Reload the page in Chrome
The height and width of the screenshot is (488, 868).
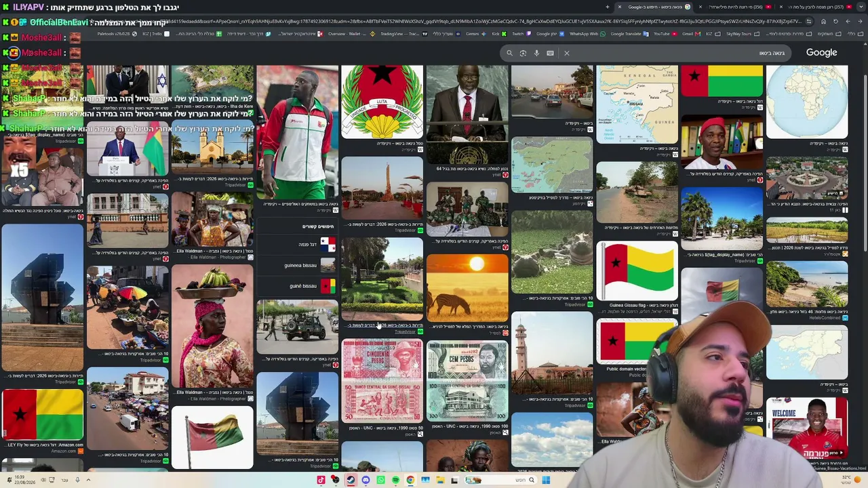click(835, 21)
